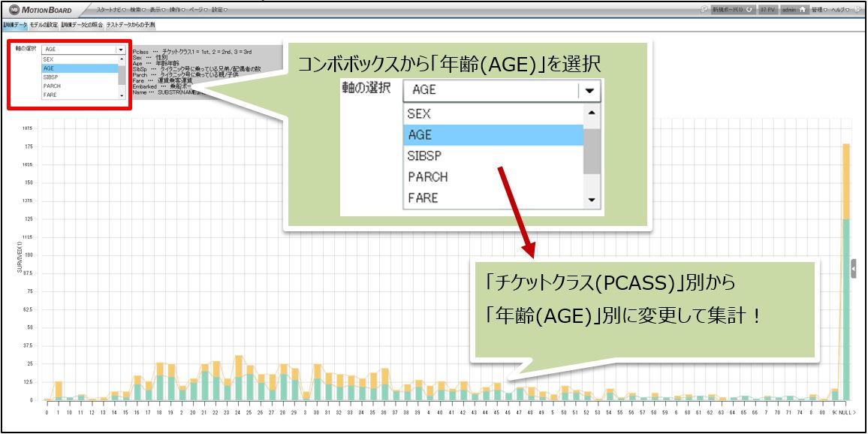Click the home icon beside admin

tap(802, 10)
